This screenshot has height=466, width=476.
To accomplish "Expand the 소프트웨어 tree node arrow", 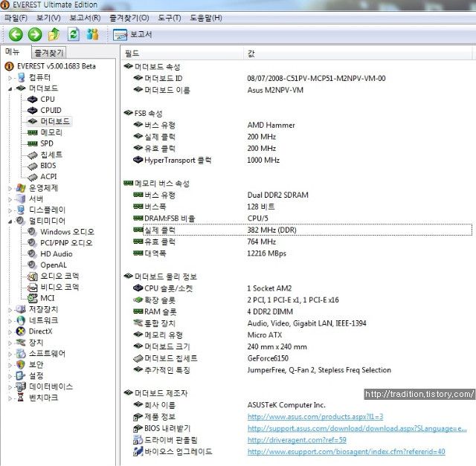I will point(10,354).
